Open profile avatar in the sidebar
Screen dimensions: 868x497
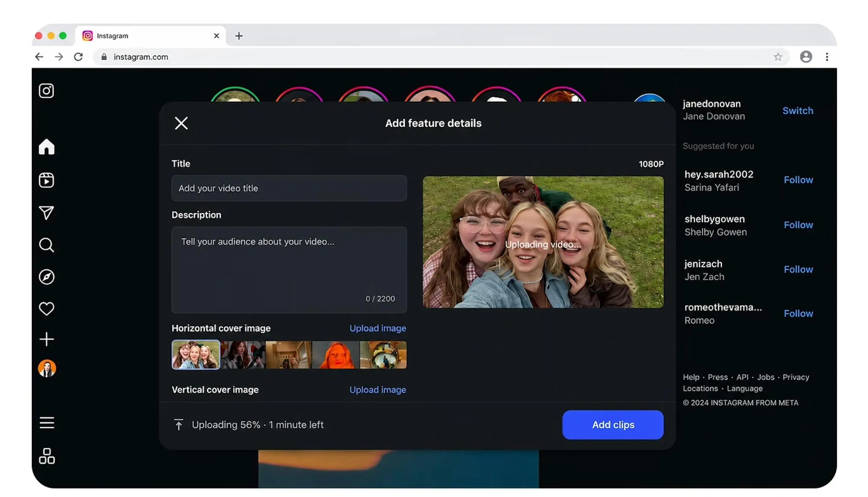tap(47, 368)
